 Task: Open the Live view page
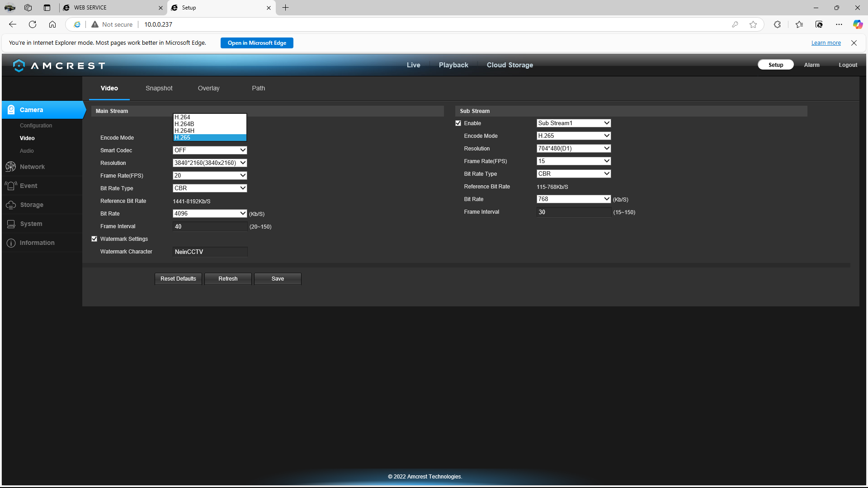click(x=414, y=65)
